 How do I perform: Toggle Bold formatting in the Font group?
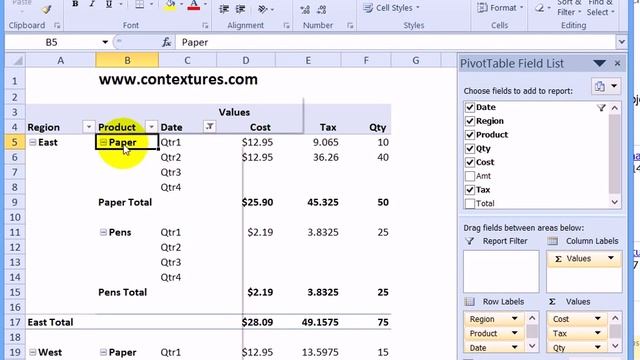(x=75, y=4)
